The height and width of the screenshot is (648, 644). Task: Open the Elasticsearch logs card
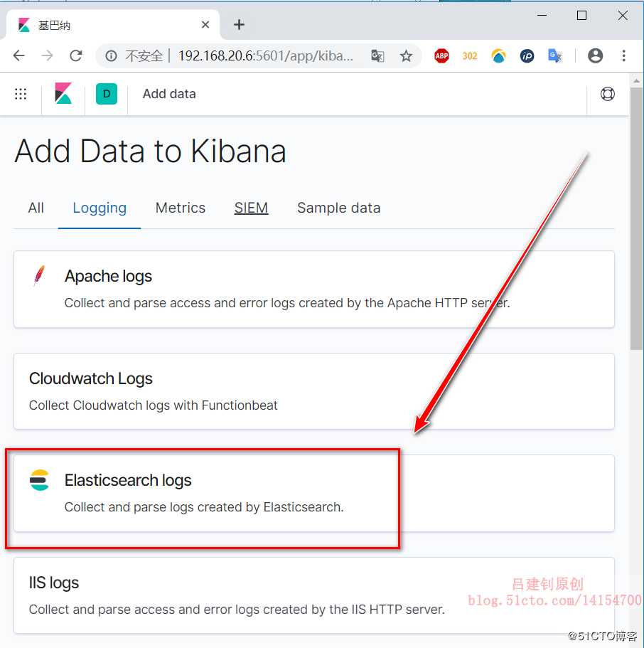(x=128, y=481)
